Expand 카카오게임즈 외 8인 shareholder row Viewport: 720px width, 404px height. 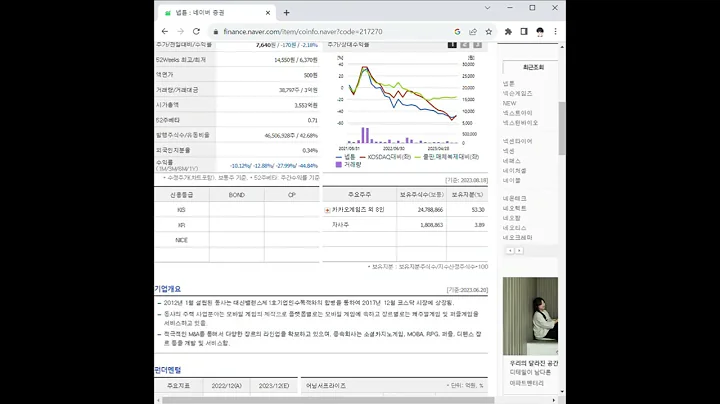(x=327, y=210)
